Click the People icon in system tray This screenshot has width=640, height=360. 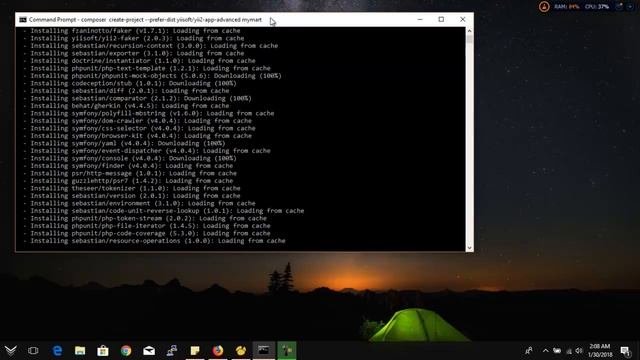pos(529,351)
